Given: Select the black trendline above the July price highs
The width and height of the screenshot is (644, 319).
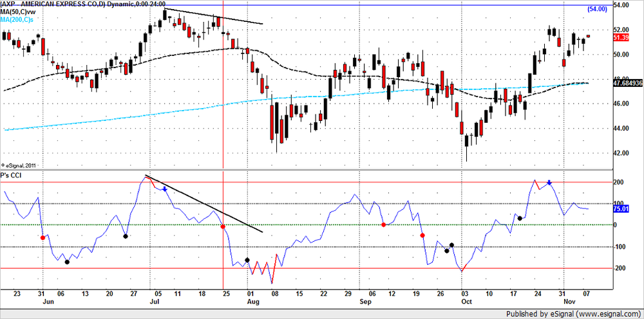Looking at the screenshot, I should (x=213, y=16).
